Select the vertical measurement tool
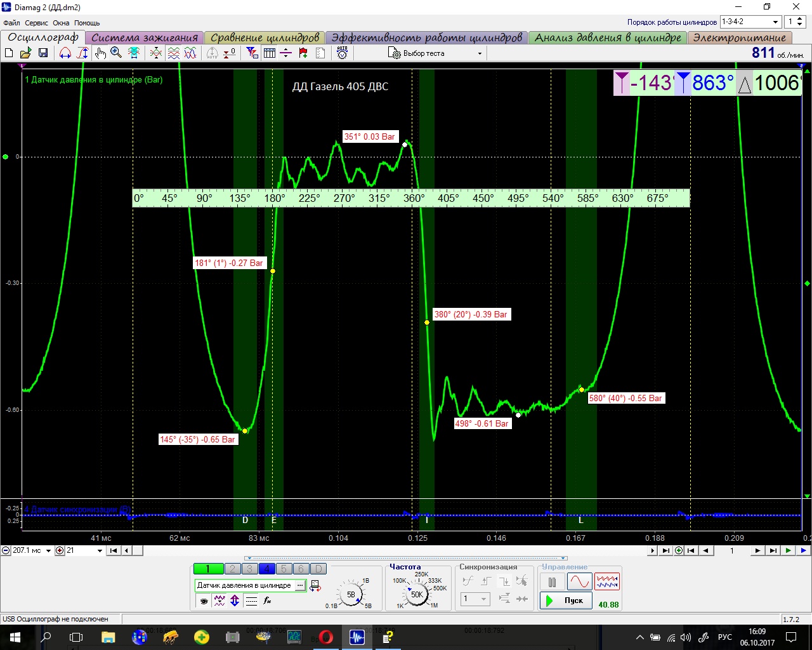The height and width of the screenshot is (650, 812). (82, 53)
